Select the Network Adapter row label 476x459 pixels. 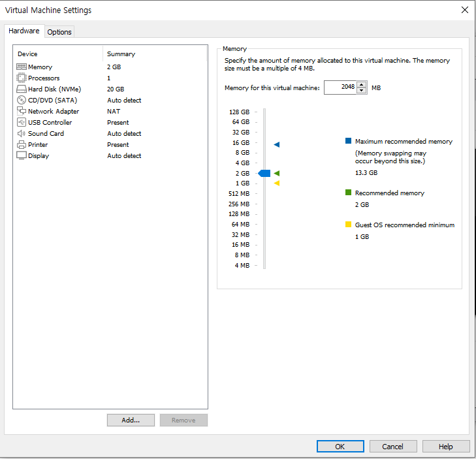54,111
